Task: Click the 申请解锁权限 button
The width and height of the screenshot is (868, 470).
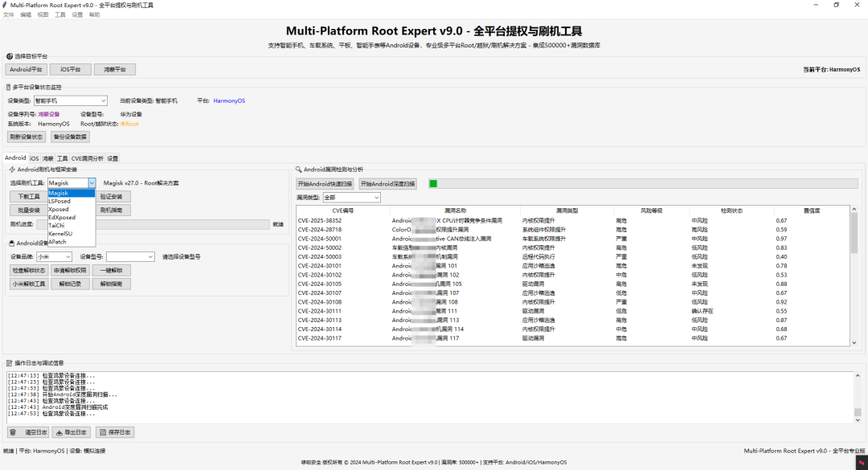Action: [70, 270]
